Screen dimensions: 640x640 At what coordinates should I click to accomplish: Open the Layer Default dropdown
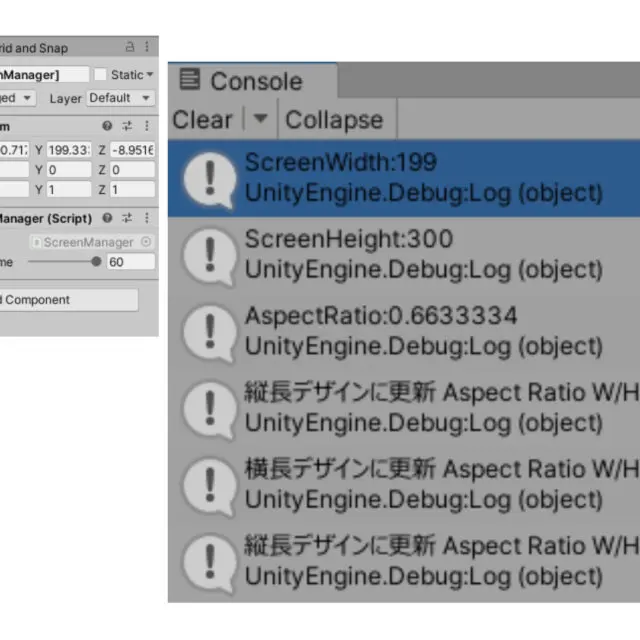click(x=120, y=98)
